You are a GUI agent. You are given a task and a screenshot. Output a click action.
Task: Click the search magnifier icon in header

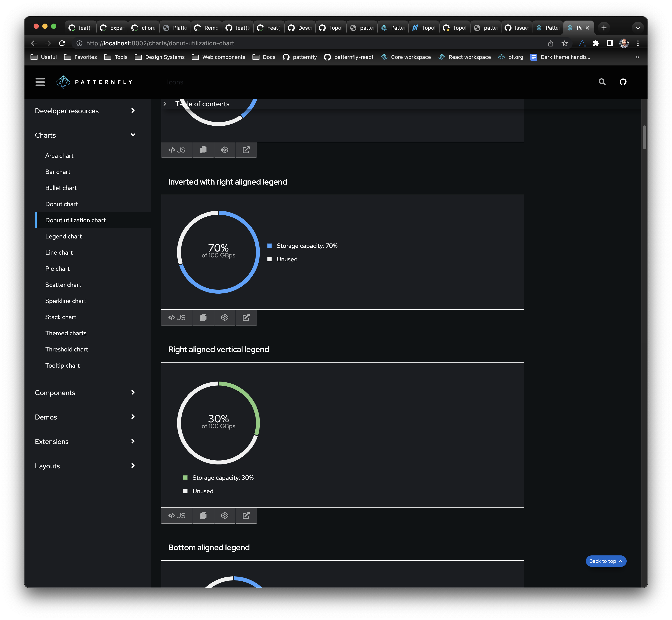602,82
